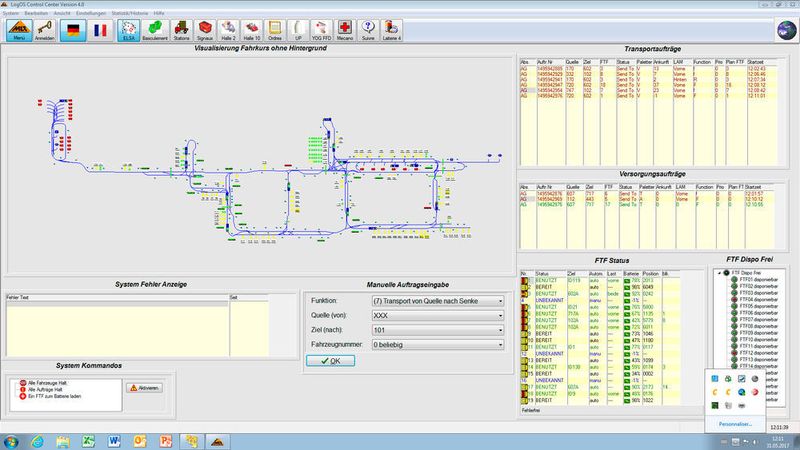
Task: Open the Quelle (von) dropdown
Action: point(499,315)
